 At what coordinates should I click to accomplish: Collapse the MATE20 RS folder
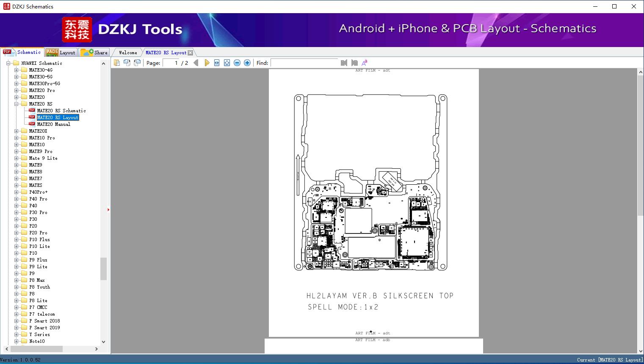point(16,104)
